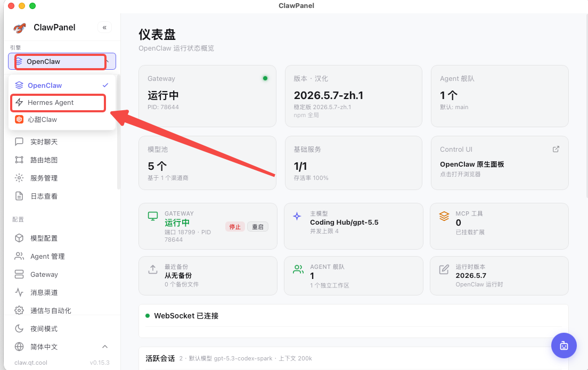The height and width of the screenshot is (370, 588).
Task: Click the GATEWAY monitor icon
Action: coord(153,216)
